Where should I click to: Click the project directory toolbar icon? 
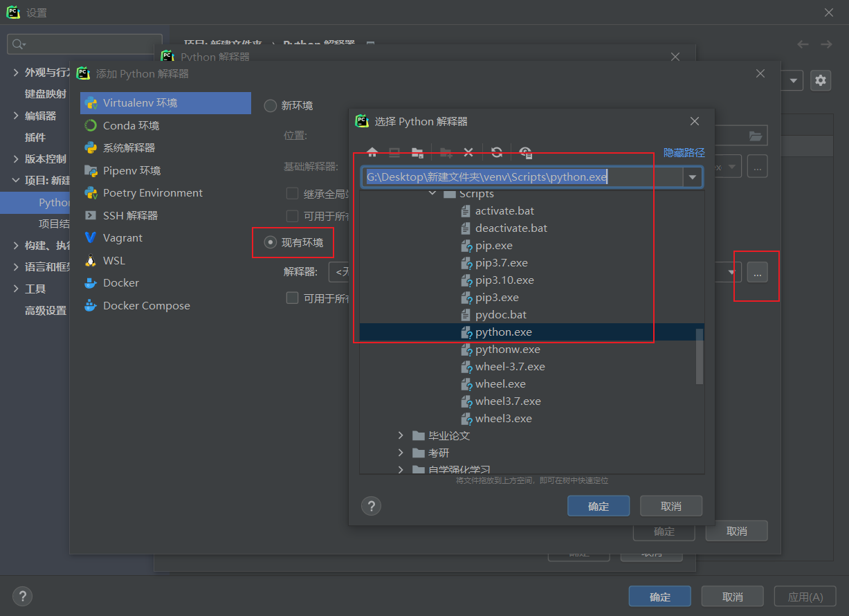(418, 152)
